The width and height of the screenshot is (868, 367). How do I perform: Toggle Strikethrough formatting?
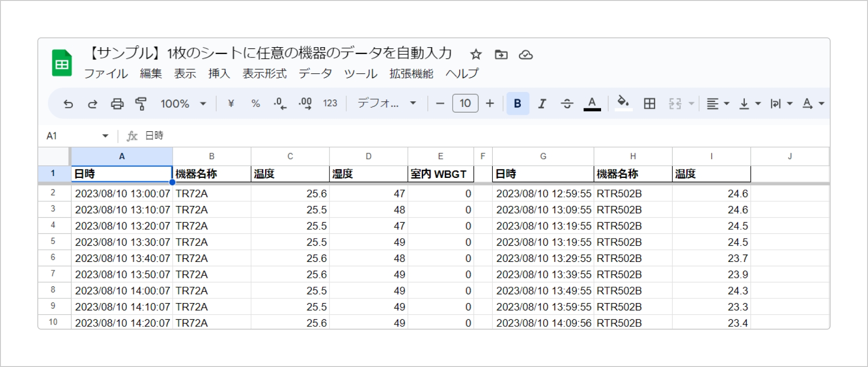[567, 104]
